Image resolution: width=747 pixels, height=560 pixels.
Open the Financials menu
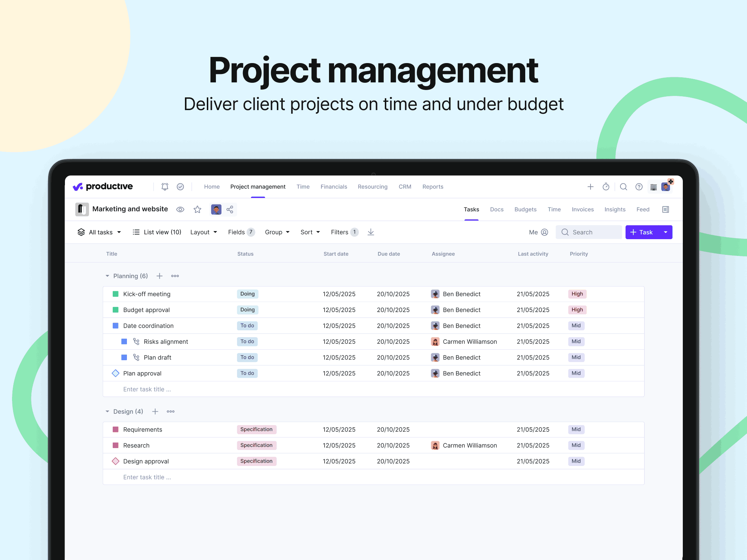334,187
